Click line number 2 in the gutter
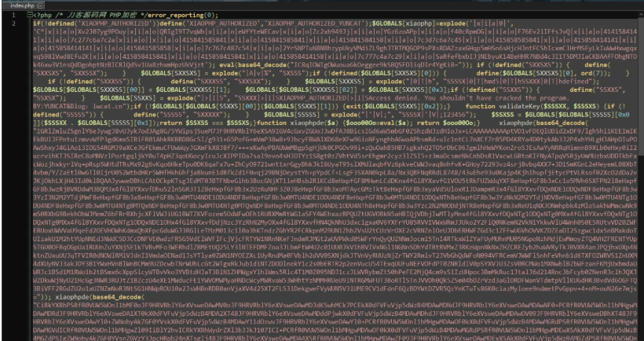644x341 pixels. 13,24
